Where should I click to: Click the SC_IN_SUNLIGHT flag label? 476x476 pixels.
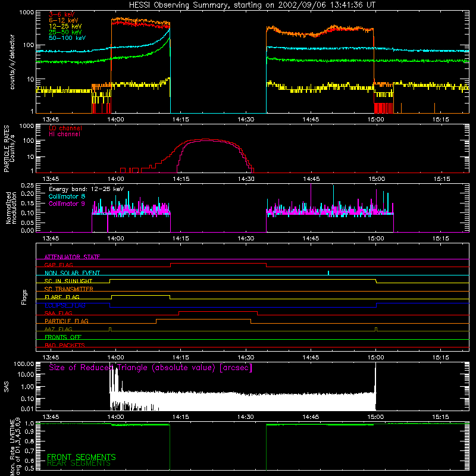tap(68, 281)
